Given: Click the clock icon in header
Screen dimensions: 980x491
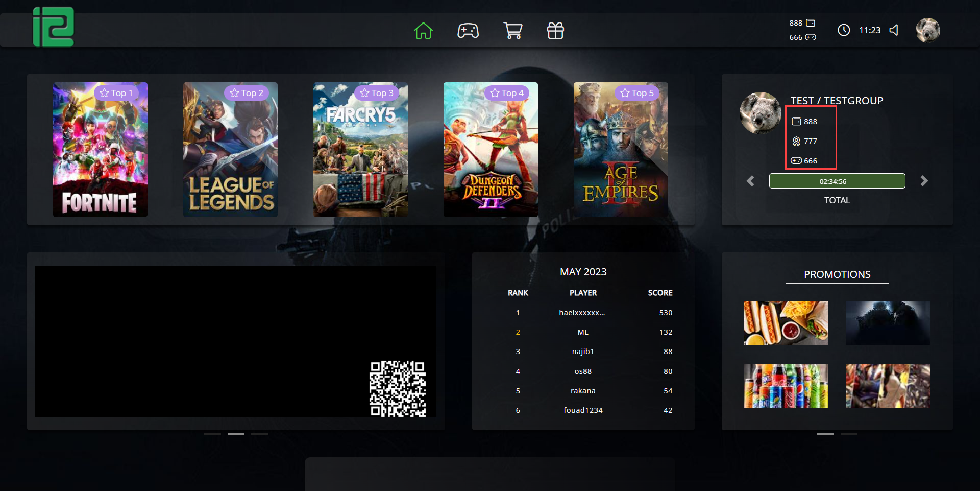Looking at the screenshot, I should coord(844,30).
